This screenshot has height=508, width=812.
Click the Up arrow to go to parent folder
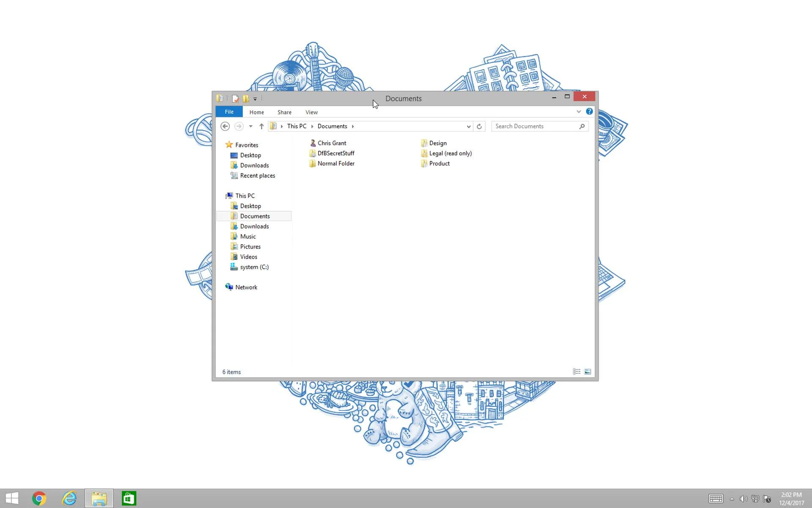coord(261,126)
